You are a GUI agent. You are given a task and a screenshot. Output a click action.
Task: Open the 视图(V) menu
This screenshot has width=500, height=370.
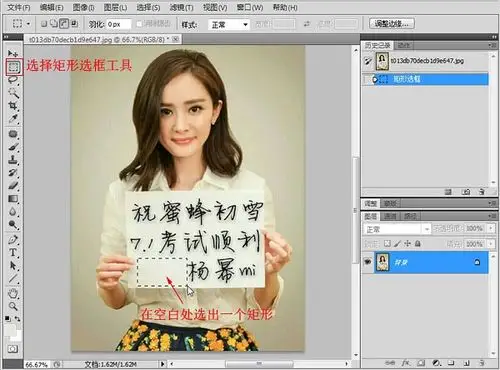[x=215, y=7]
